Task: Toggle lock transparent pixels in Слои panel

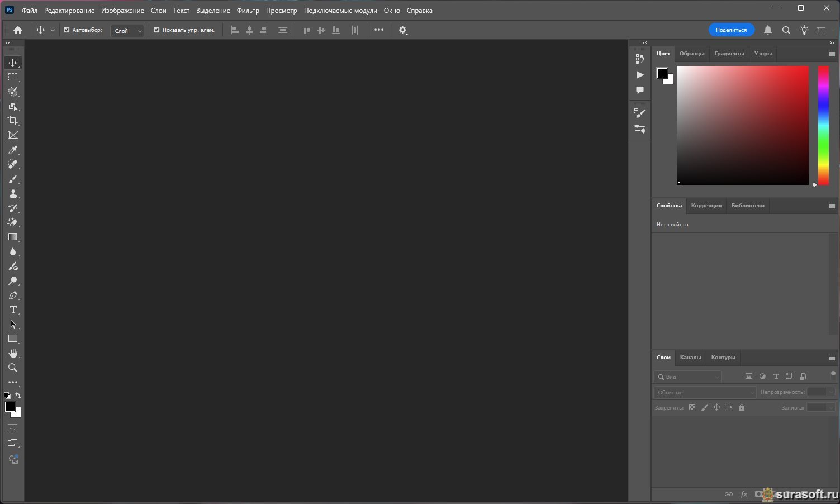Action: tap(692, 407)
